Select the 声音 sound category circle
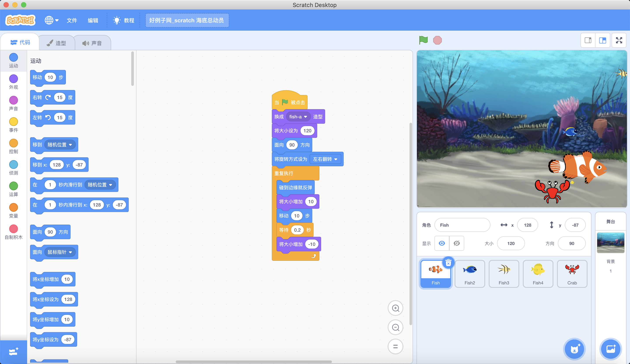The image size is (630, 364). click(14, 100)
